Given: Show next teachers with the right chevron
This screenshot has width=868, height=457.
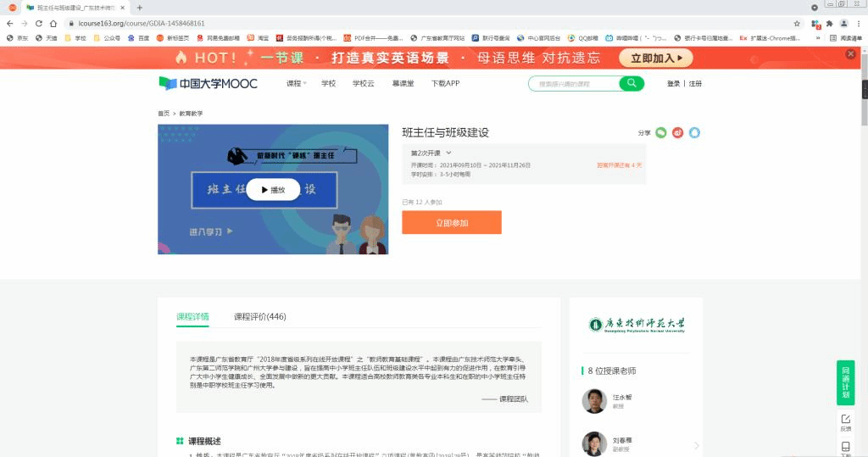Looking at the screenshot, I should pyautogui.click(x=697, y=445).
